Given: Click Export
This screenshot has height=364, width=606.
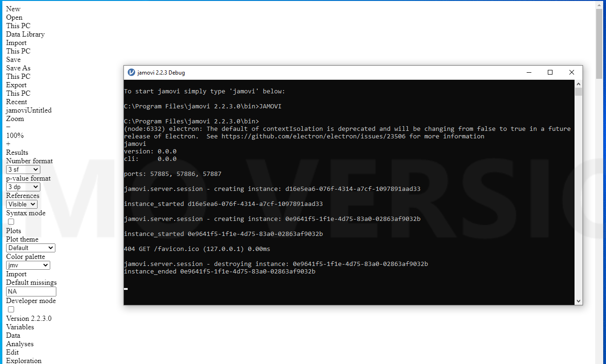Looking at the screenshot, I should [16, 85].
